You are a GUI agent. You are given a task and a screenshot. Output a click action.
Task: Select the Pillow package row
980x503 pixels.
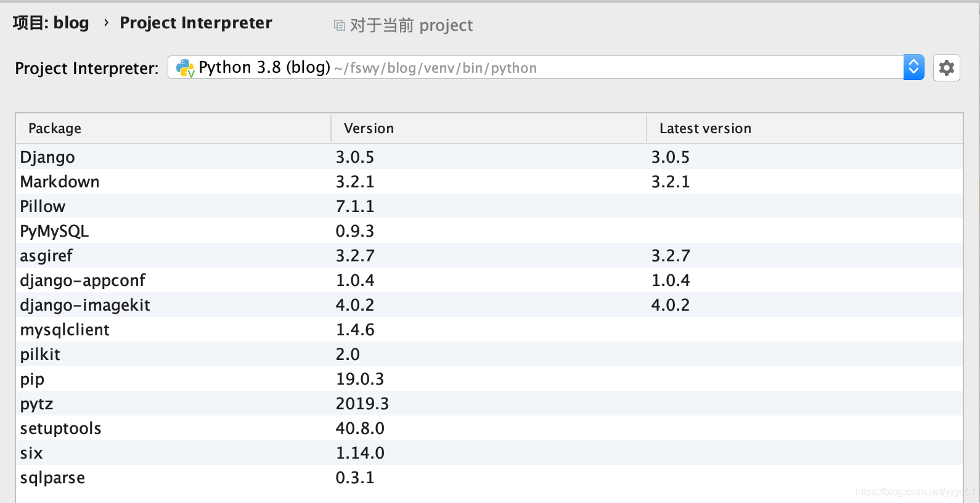[489, 206]
